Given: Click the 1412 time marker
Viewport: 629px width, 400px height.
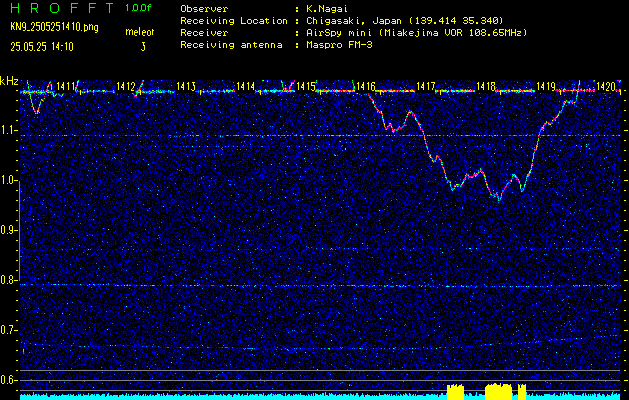Looking at the screenshot, I should [126, 86].
